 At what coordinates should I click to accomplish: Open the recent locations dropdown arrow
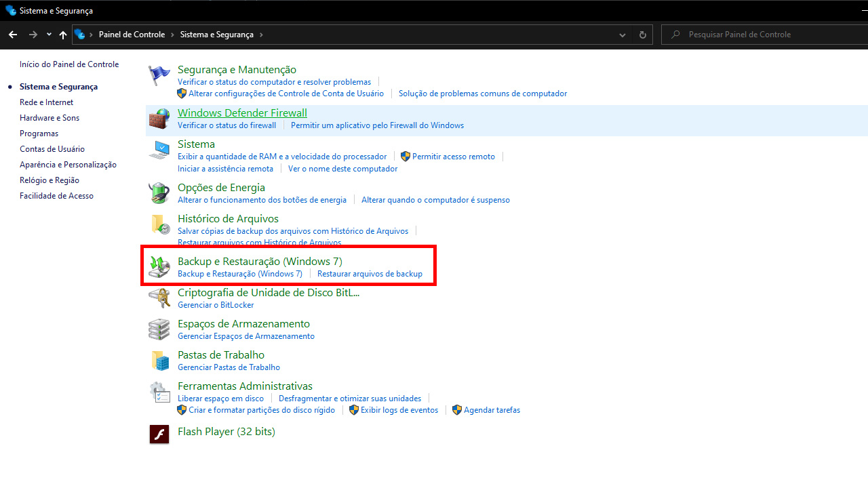pos(49,35)
